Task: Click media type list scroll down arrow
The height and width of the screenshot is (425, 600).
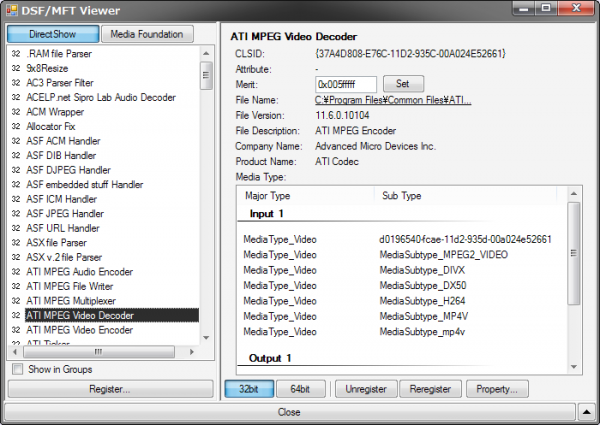Action: coord(574,367)
